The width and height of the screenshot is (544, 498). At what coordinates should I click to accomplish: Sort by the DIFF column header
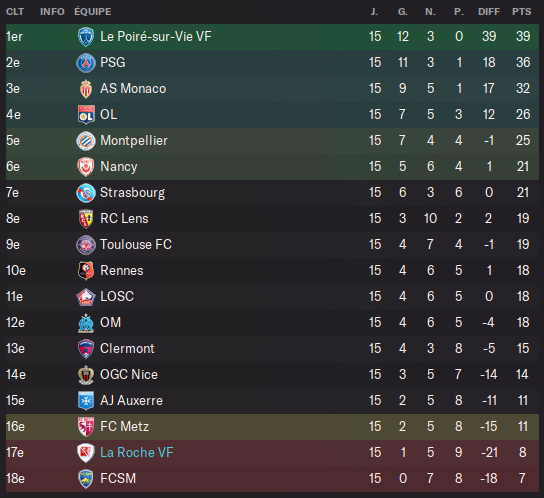[x=489, y=12]
